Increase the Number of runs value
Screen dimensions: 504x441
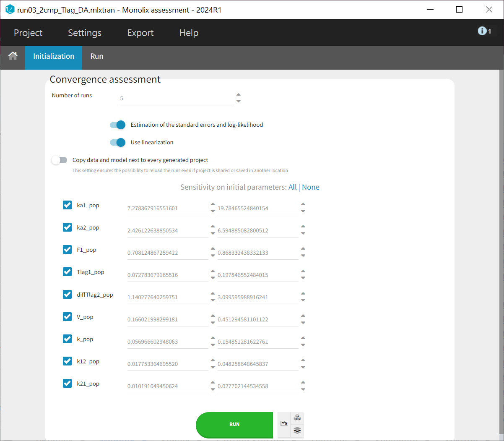[239, 95]
